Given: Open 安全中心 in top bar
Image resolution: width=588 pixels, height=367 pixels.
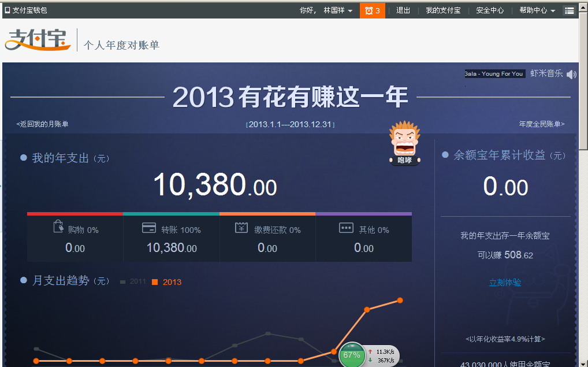Looking at the screenshot, I should [490, 10].
